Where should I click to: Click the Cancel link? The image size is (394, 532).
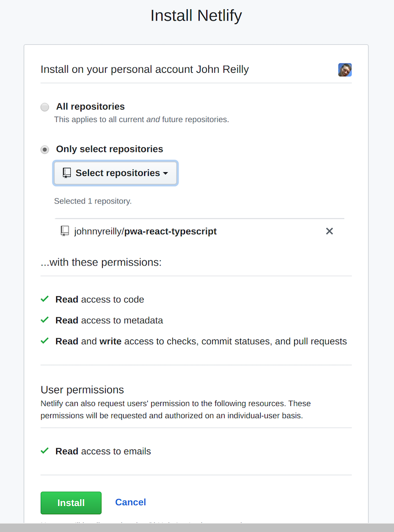(130, 502)
